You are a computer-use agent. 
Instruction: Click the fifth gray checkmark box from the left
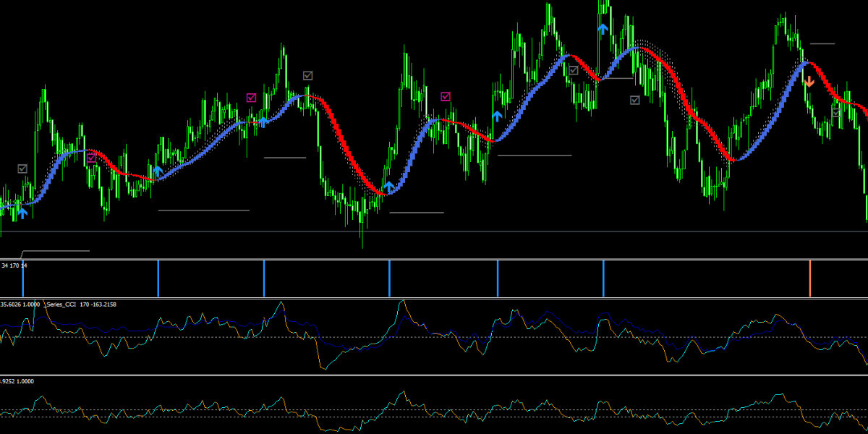[x=836, y=112]
